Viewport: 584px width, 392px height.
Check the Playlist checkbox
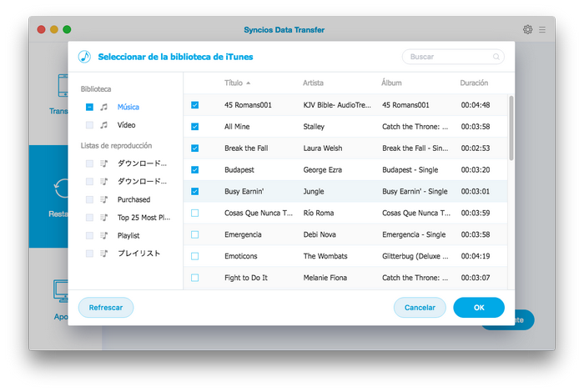[x=89, y=235]
